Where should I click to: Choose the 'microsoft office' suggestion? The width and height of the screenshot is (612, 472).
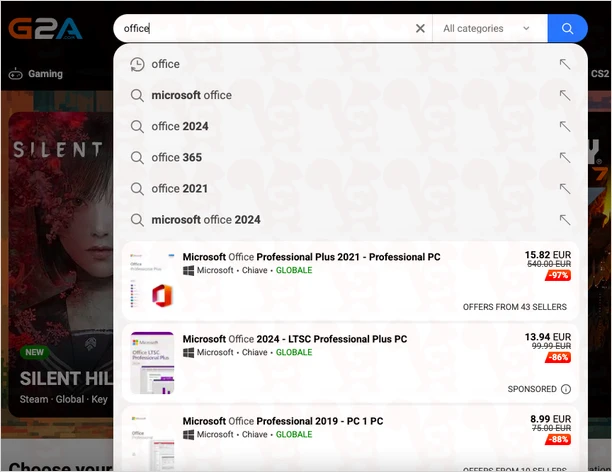191,95
